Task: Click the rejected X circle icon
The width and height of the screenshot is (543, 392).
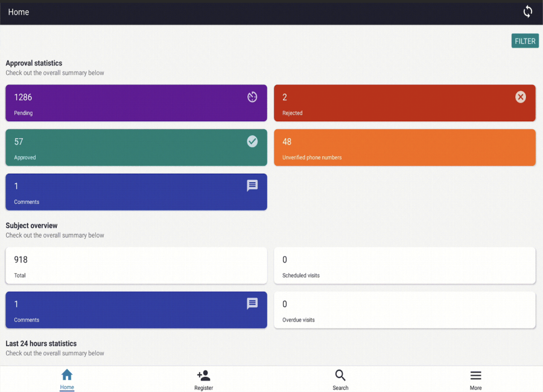Action: [x=520, y=97]
